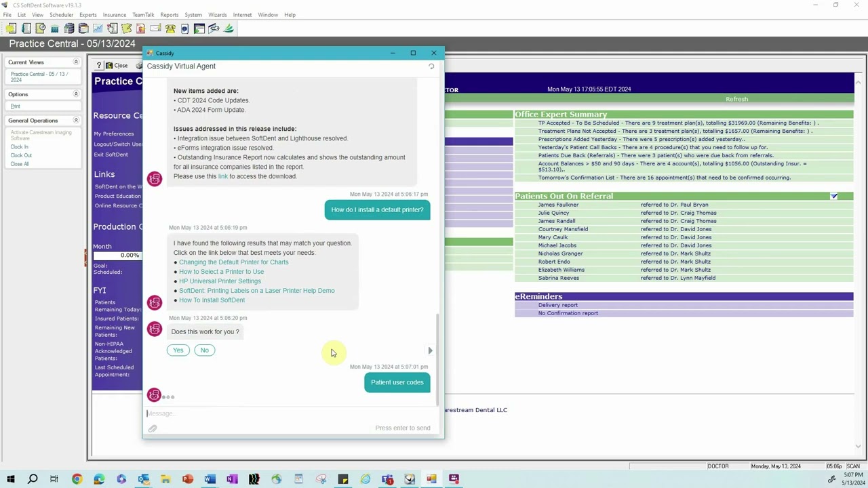Click Refresh in Practice Central header

coord(736,99)
